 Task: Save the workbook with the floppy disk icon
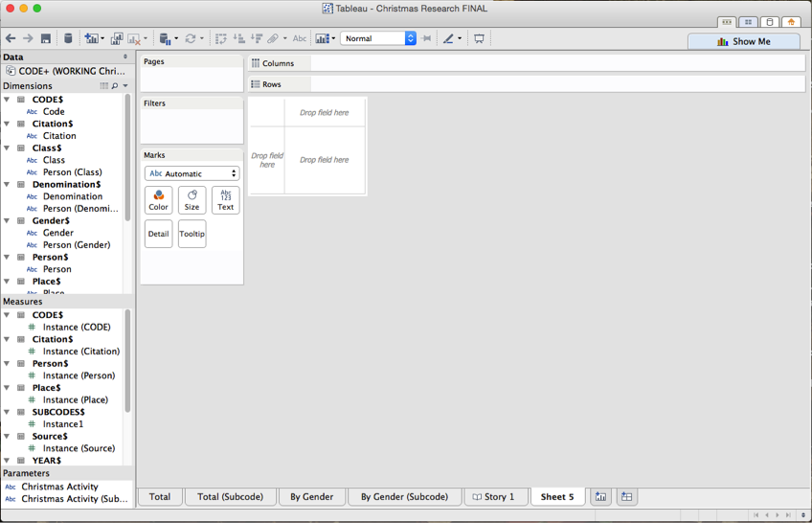46,38
